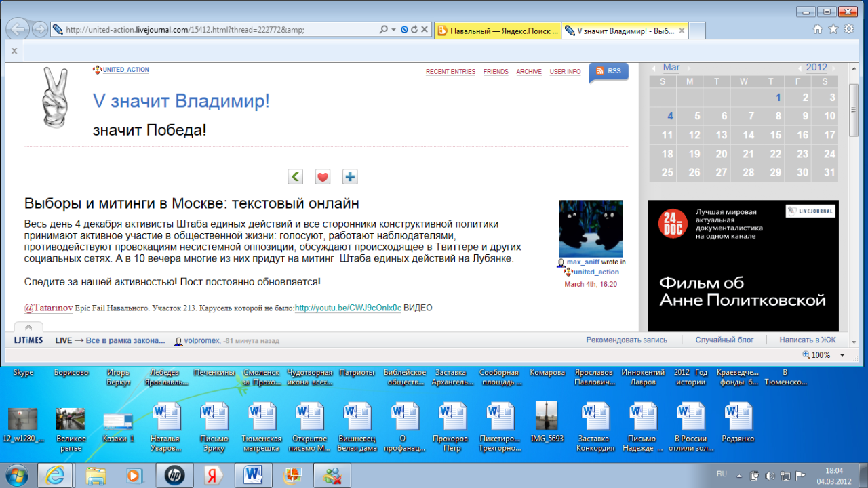Switch to Microsoft Word on taskbar
The height and width of the screenshot is (488, 868).
[253, 475]
